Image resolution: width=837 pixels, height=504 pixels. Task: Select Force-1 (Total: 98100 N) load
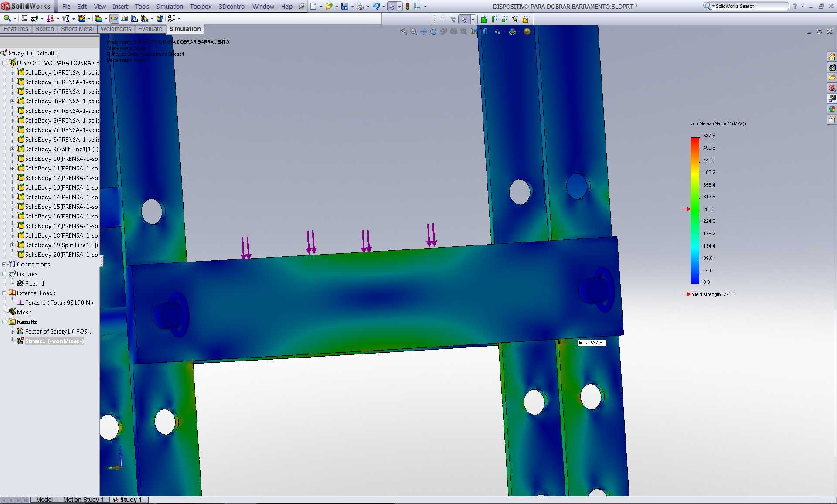coord(55,303)
